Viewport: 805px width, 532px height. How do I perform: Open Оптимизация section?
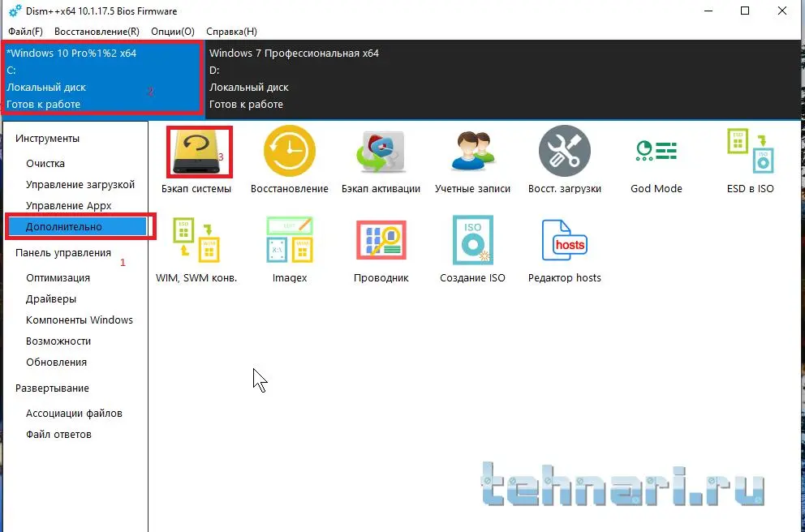[x=58, y=278]
